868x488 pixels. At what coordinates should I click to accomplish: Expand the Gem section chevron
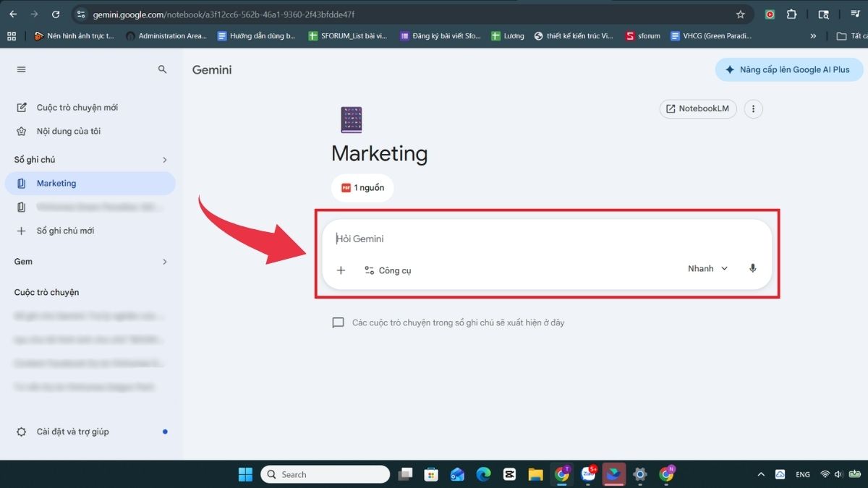pyautogui.click(x=164, y=262)
